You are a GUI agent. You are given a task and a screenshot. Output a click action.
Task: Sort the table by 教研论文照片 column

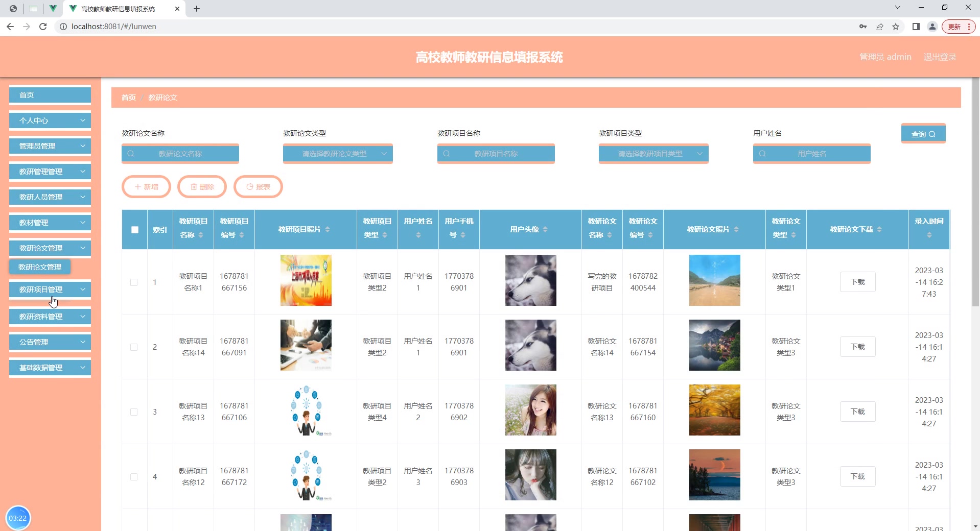pos(736,229)
